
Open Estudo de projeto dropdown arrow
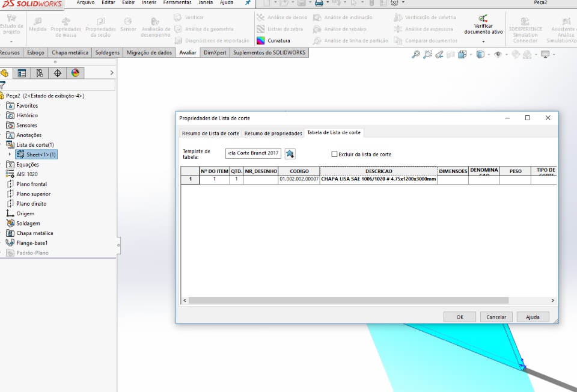[x=11, y=41]
